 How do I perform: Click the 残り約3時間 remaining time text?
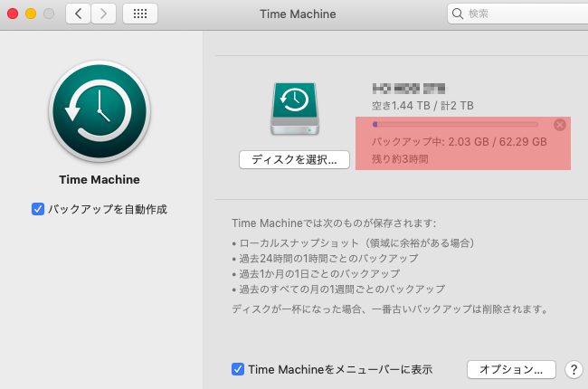[400, 158]
